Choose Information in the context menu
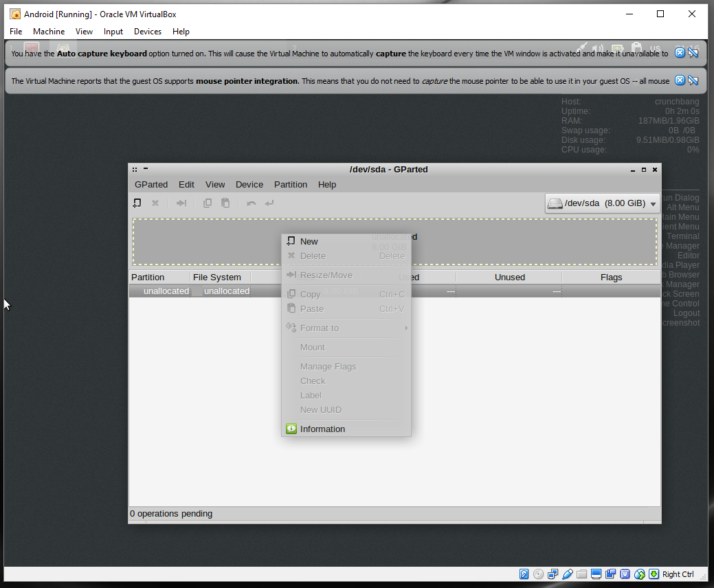 [346, 429]
